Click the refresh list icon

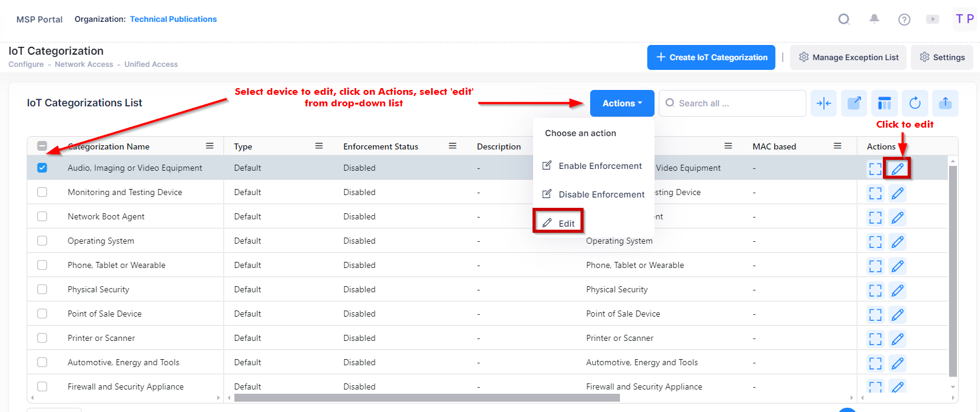pyautogui.click(x=914, y=103)
